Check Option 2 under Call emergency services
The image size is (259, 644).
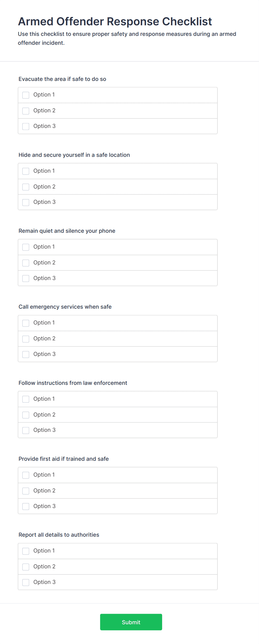(x=26, y=339)
